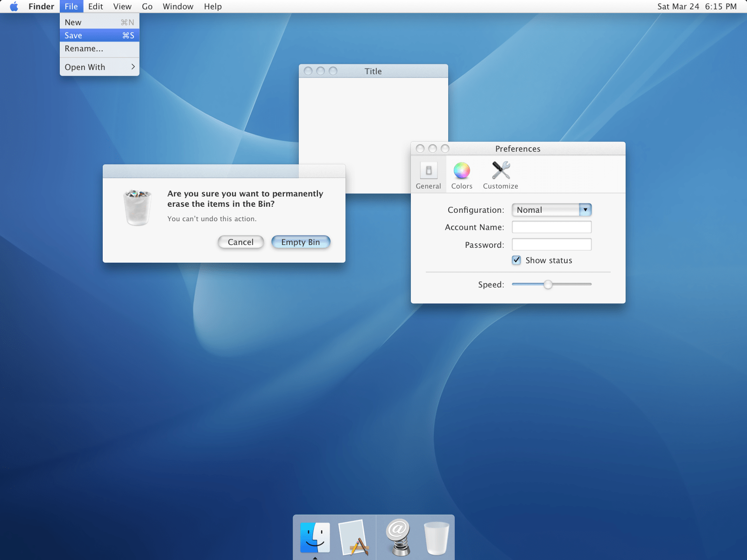The width and height of the screenshot is (747, 560).
Task: Launch the drawing app dock icon with pencil
Action: [x=353, y=538]
